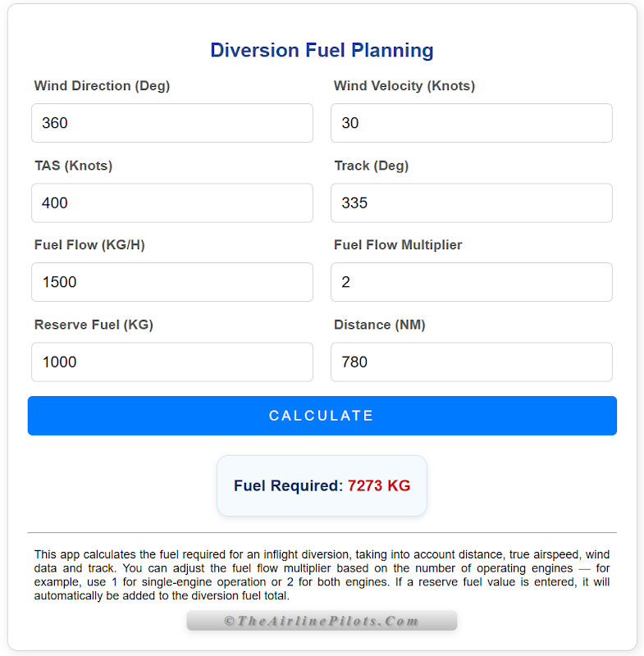Focus the Fuel Flow (KG/H) field

click(172, 282)
